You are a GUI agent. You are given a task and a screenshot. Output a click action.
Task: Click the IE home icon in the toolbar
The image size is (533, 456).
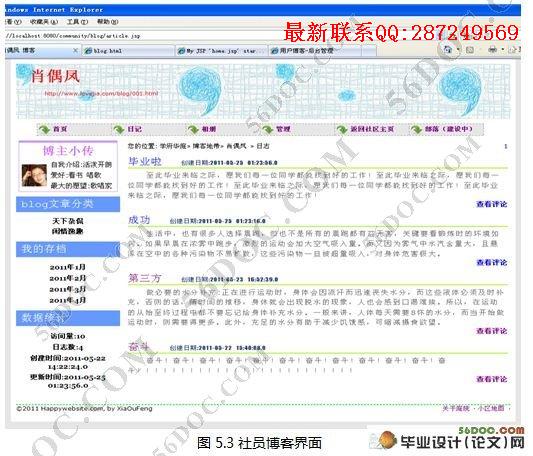448,50
